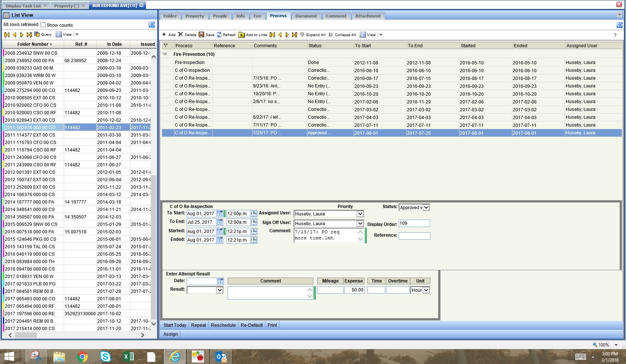Open calendar picker beside To Start date
626x364 pixels.
point(220,214)
